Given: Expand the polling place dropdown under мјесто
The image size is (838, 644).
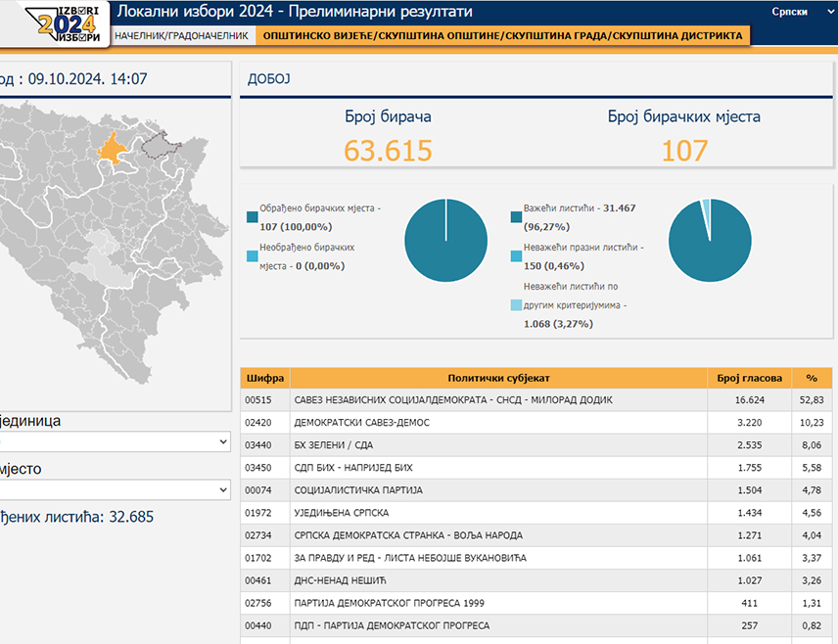Looking at the screenshot, I should (x=113, y=489).
